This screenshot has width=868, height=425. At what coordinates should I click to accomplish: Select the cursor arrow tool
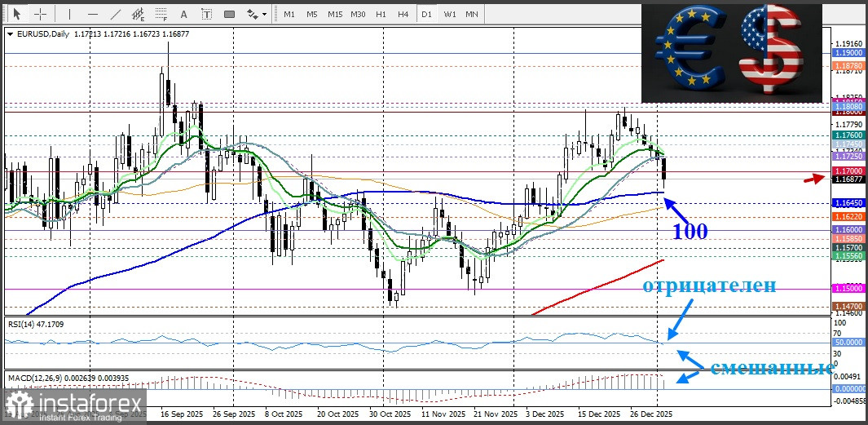(16, 14)
